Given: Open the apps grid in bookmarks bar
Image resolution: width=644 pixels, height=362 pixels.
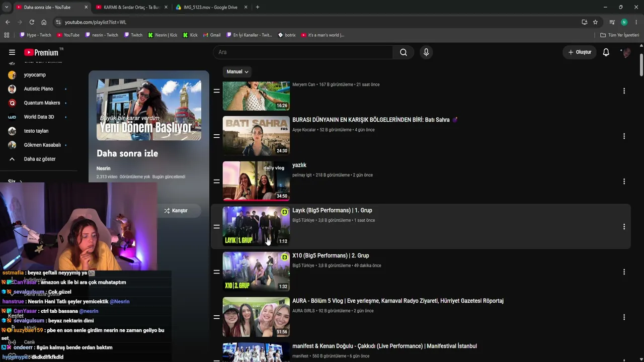Looking at the screenshot, I should coord(7,35).
